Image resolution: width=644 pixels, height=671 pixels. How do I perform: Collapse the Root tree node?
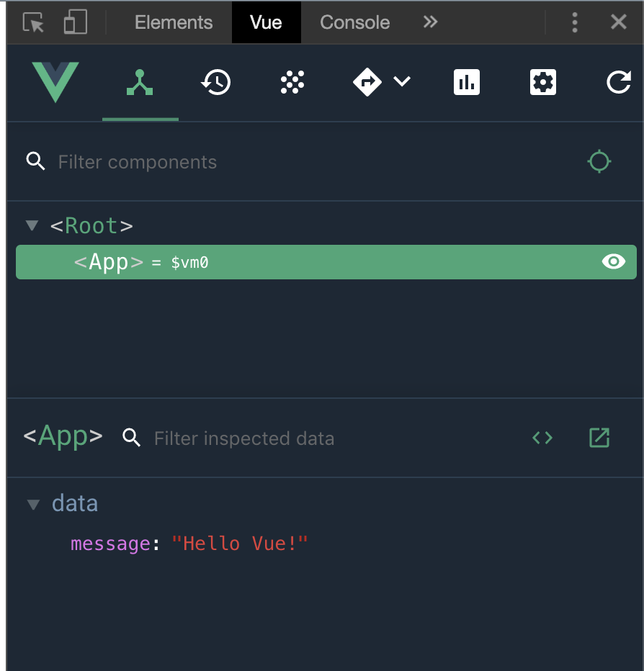(32, 226)
